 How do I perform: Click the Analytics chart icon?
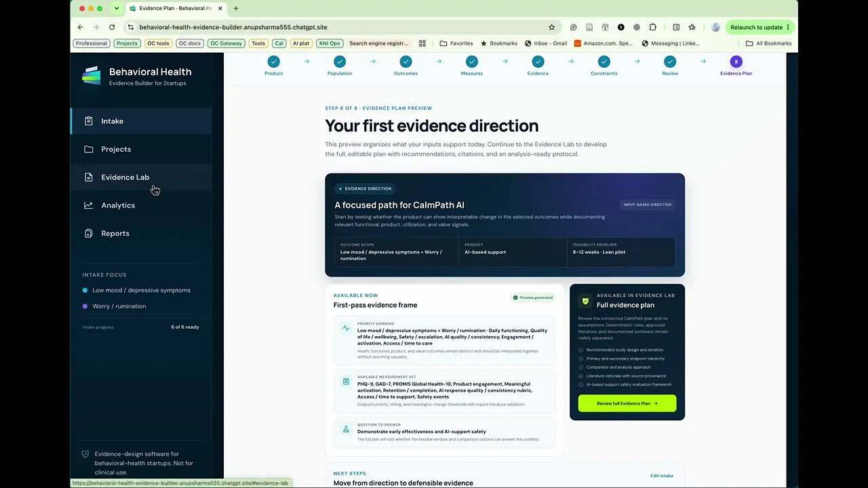click(x=89, y=205)
